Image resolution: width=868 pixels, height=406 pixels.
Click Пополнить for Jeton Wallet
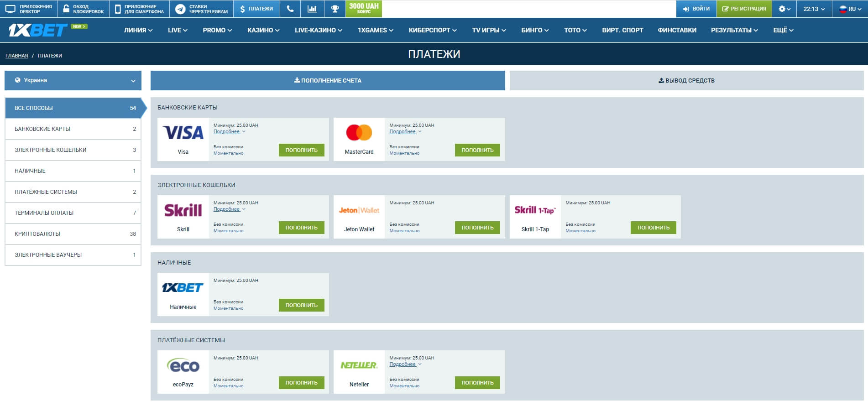pyautogui.click(x=477, y=228)
